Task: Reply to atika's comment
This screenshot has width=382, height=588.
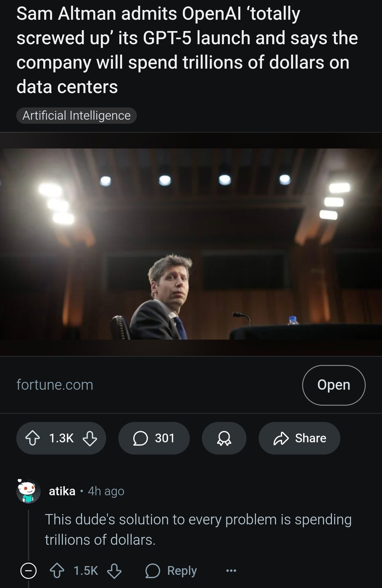Action: click(171, 571)
